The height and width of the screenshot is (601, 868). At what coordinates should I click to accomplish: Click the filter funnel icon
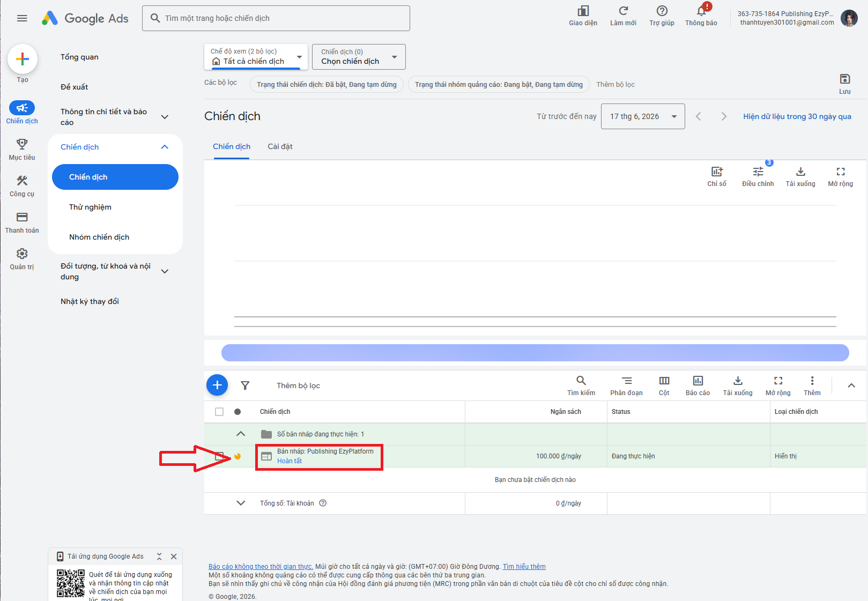tap(245, 385)
